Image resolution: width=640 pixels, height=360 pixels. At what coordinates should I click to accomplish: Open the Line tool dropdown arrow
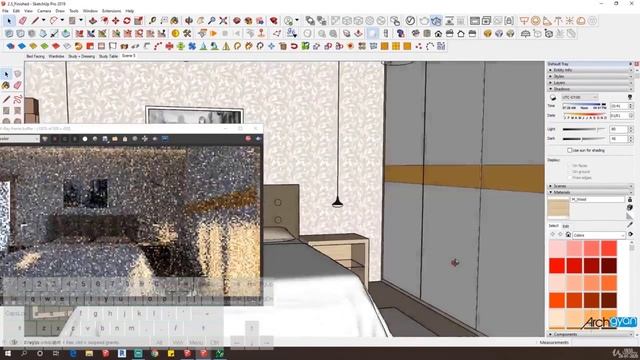[x=43, y=20]
